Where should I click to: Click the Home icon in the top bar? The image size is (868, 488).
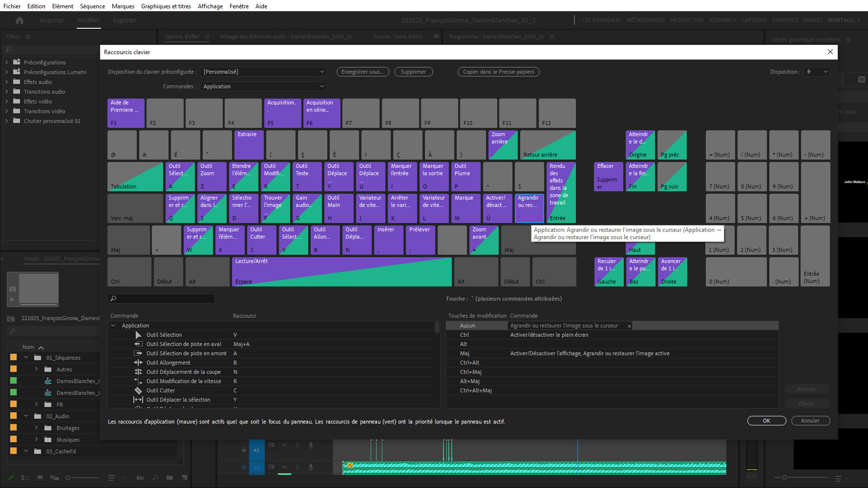point(20,20)
